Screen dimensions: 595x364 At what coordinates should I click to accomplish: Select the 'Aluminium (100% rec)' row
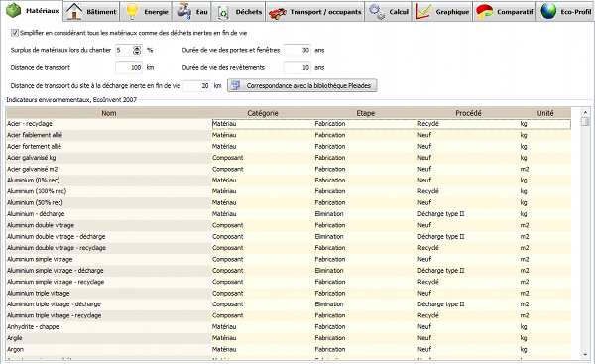[x=289, y=191]
